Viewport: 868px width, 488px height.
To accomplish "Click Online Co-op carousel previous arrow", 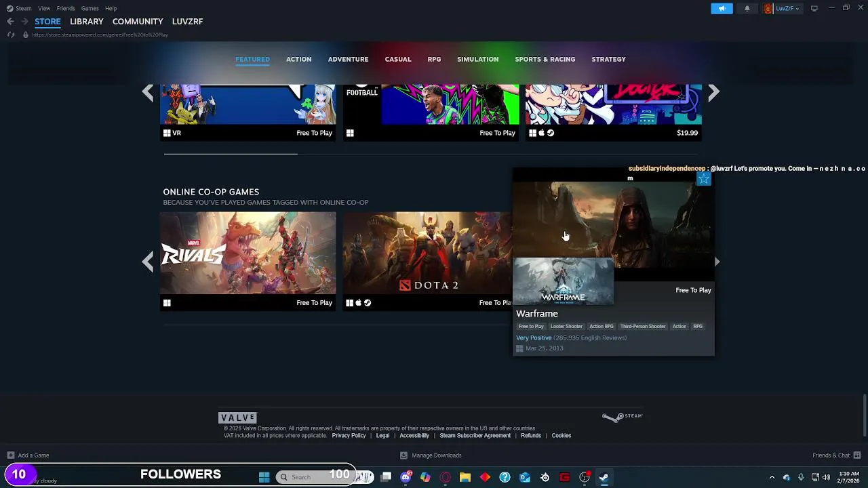I will pyautogui.click(x=148, y=262).
